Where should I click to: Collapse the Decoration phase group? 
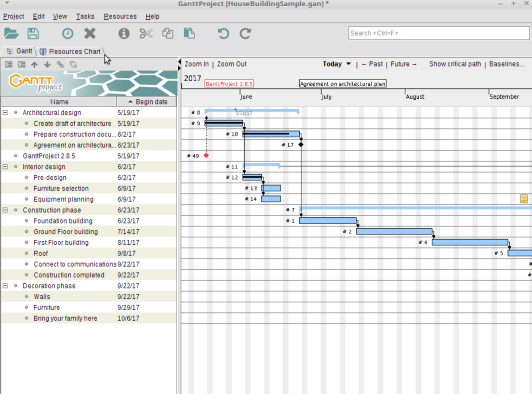click(5, 286)
